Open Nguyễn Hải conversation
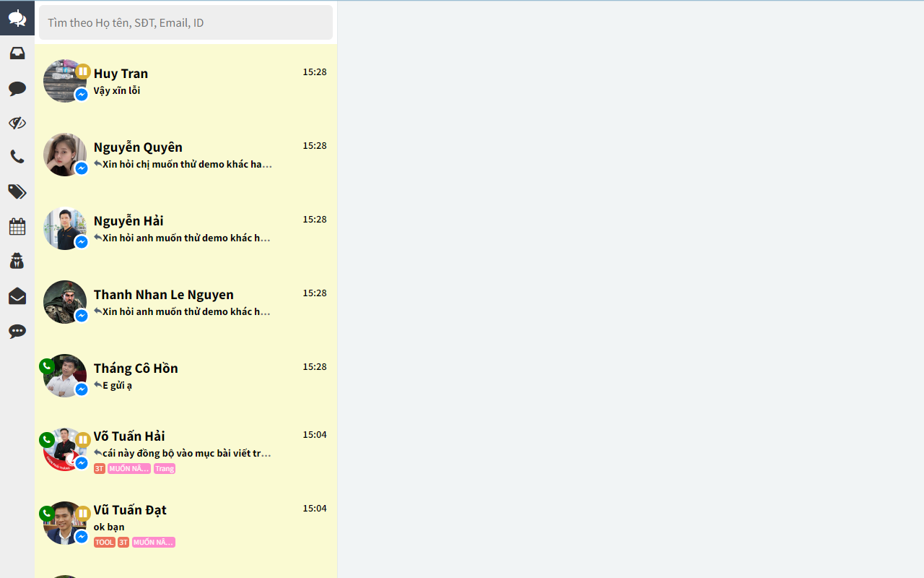The image size is (924, 578). [x=186, y=229]
